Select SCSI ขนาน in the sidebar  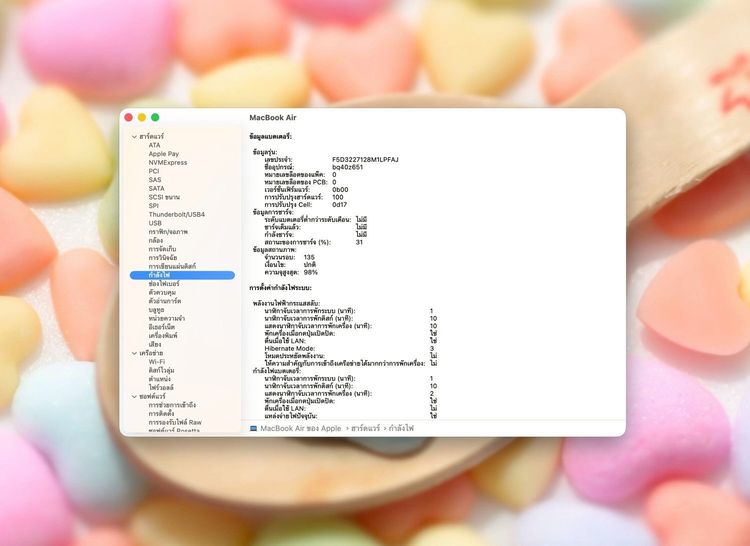click(164, 197)
